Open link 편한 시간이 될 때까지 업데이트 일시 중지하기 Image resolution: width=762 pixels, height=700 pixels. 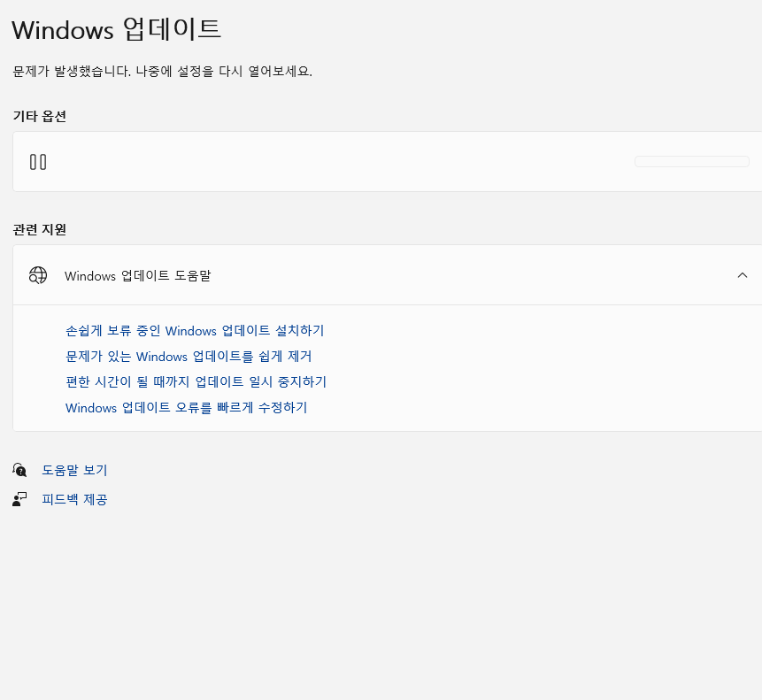(196, 381)
